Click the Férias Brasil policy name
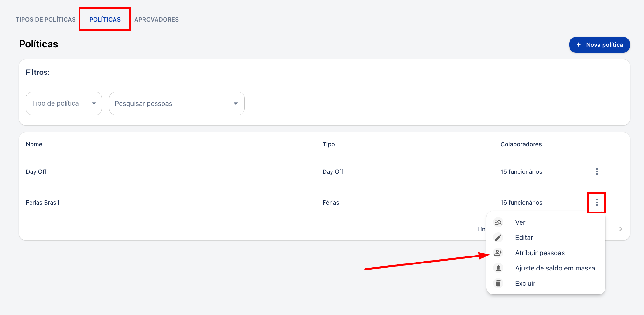 43,203
